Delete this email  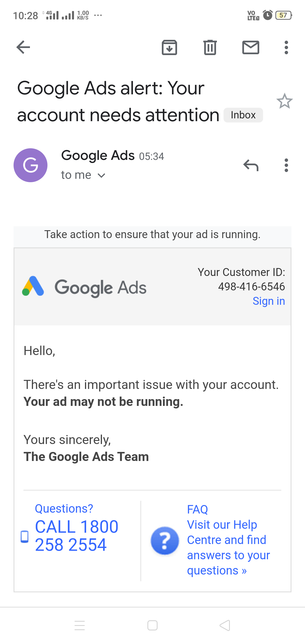tap(209, 47)
